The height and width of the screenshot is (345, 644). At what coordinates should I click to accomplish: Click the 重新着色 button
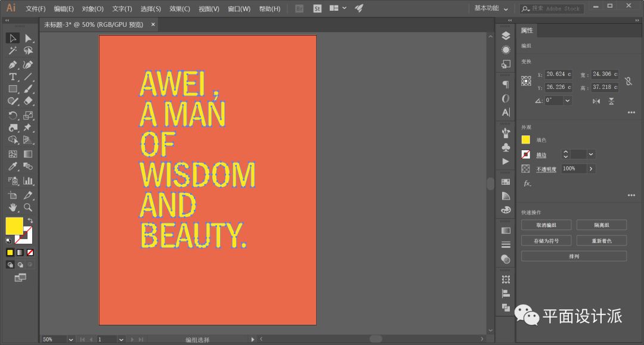(601, 241)
